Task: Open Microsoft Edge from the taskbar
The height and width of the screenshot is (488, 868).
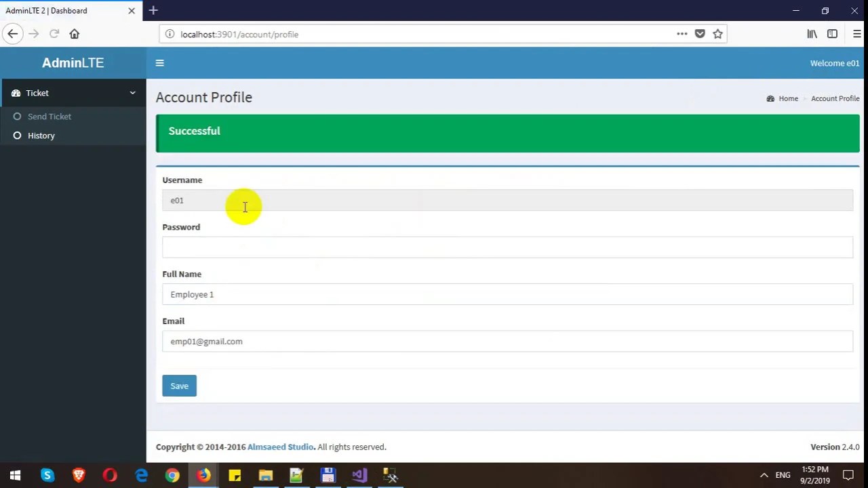Action: (141, 475)
